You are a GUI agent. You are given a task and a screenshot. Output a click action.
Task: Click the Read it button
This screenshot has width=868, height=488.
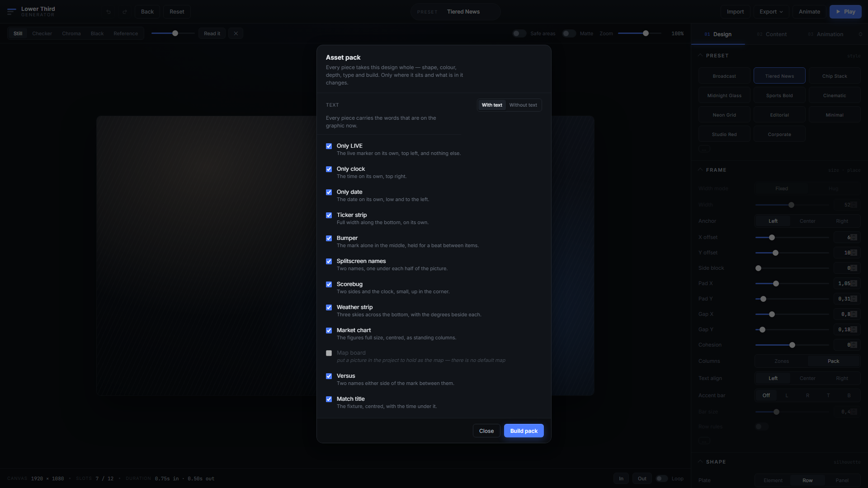tap(212, 33)
